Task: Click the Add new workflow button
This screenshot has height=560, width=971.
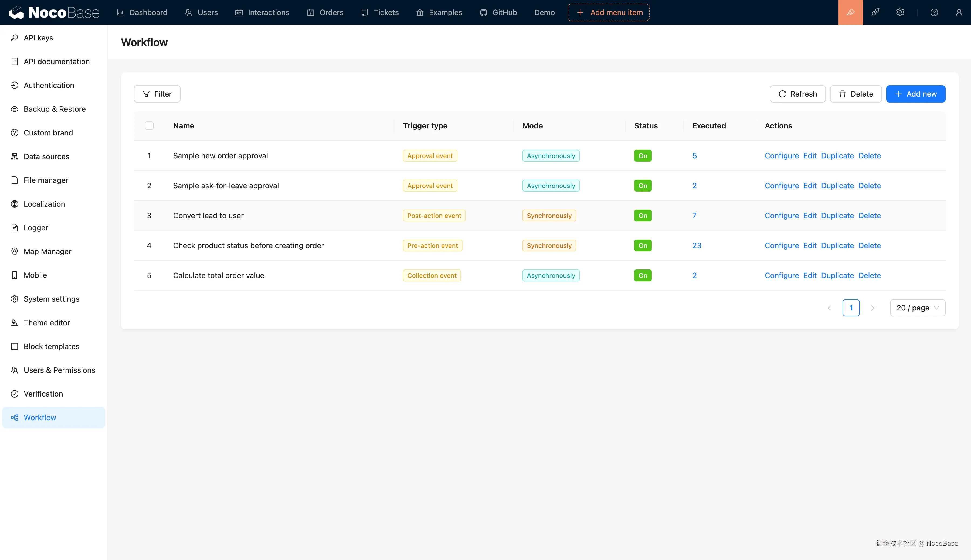Action: pyautogui.click(x=916, y=93)
